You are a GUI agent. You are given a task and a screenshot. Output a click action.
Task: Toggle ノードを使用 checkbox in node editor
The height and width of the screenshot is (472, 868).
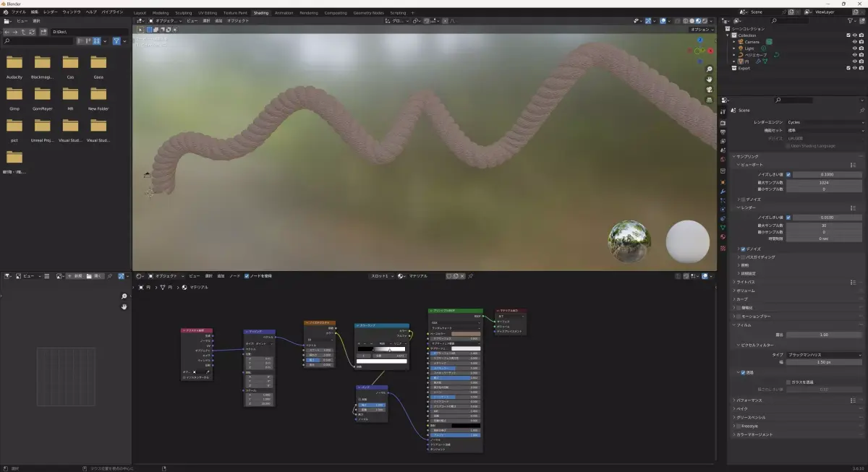pyautogui.click(x=247, y=276)
